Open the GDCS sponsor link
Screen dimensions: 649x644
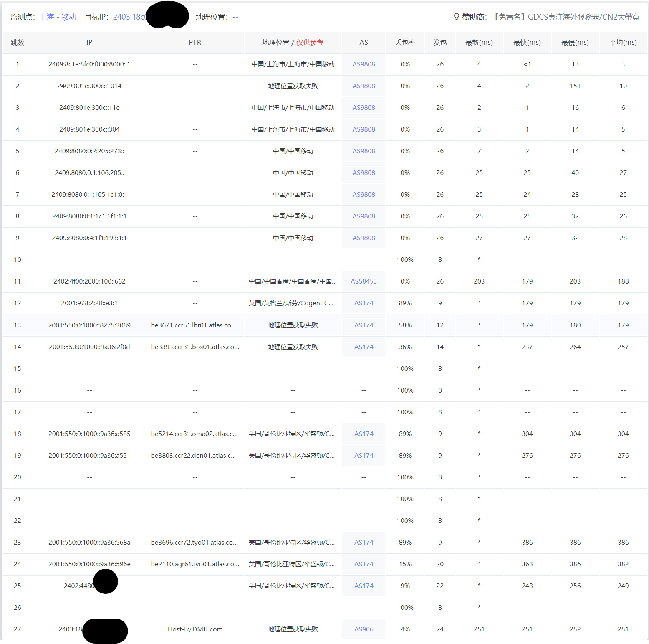click(x=566, y=17)
